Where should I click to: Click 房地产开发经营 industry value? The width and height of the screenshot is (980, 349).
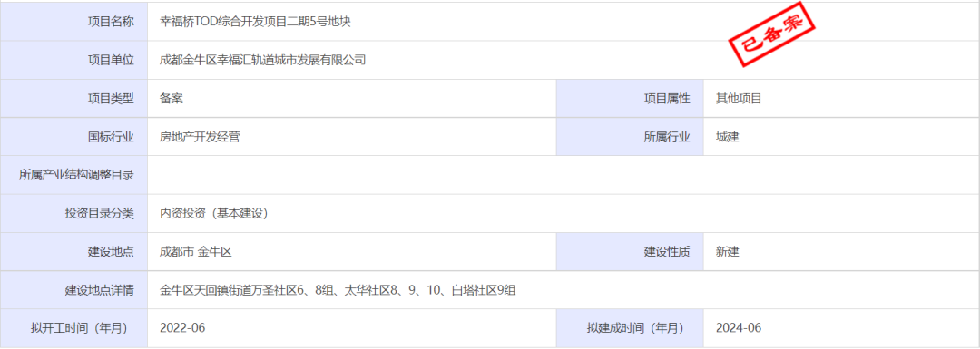(x=200, y=137)
